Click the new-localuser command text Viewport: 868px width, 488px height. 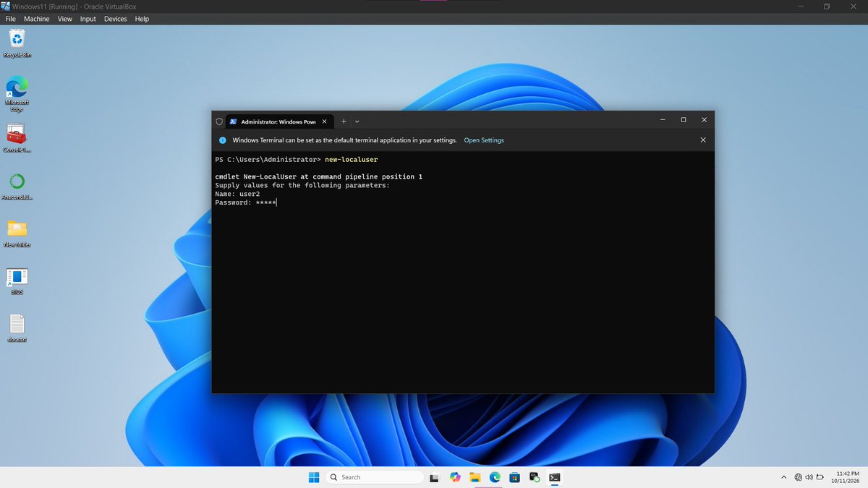352,159
